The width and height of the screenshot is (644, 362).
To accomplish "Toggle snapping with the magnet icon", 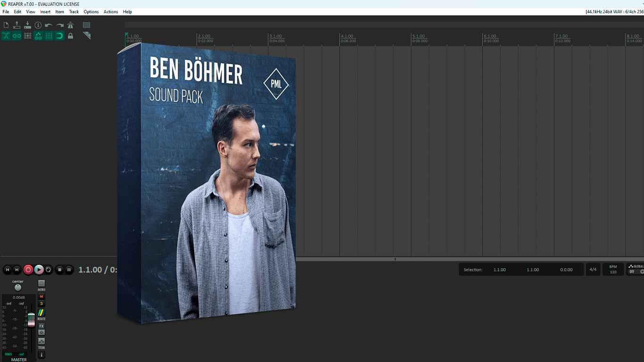I will [x=60, y=36].
